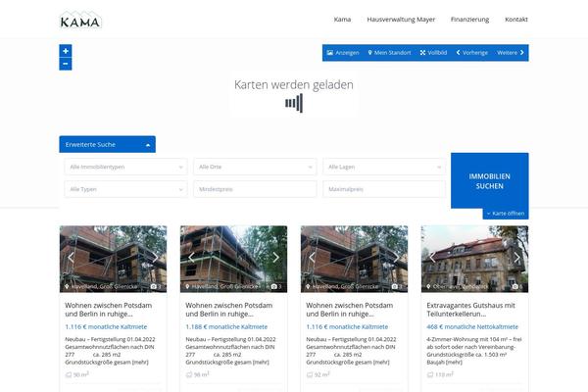588x392 pixels.
Task: Show previous image on Gutshaus card
Action: point(432,258)
